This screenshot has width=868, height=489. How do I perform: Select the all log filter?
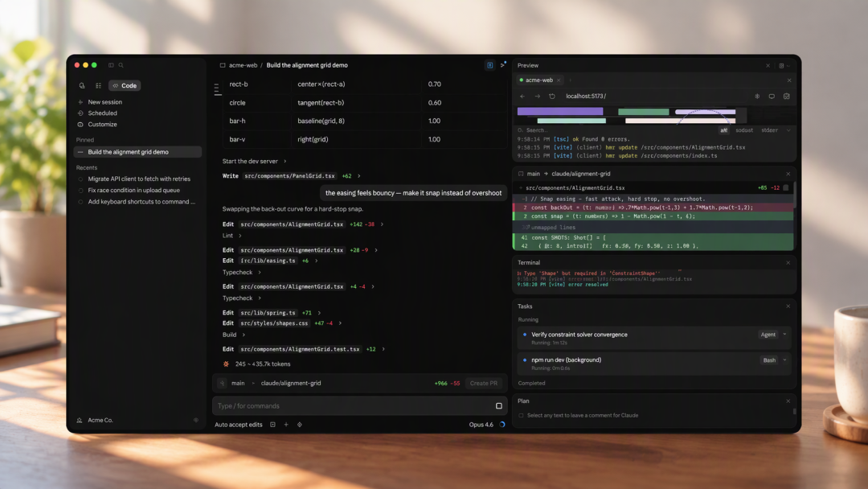pos(723,131)
